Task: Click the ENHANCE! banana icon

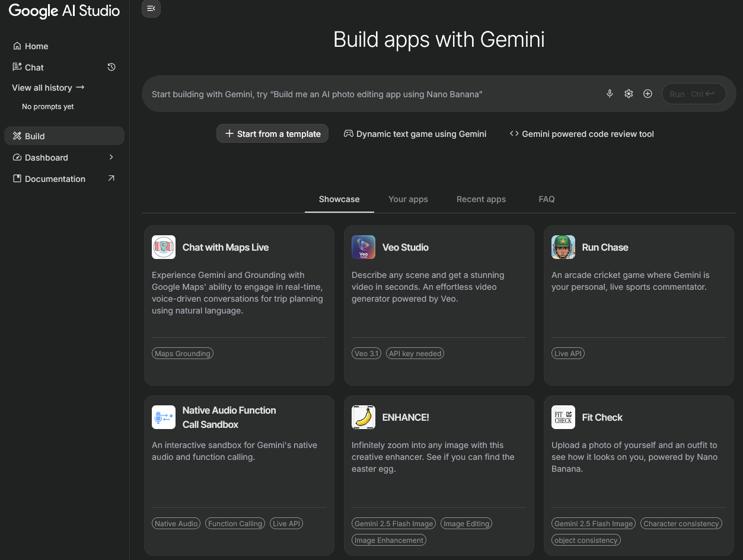Action: point(363,417)
